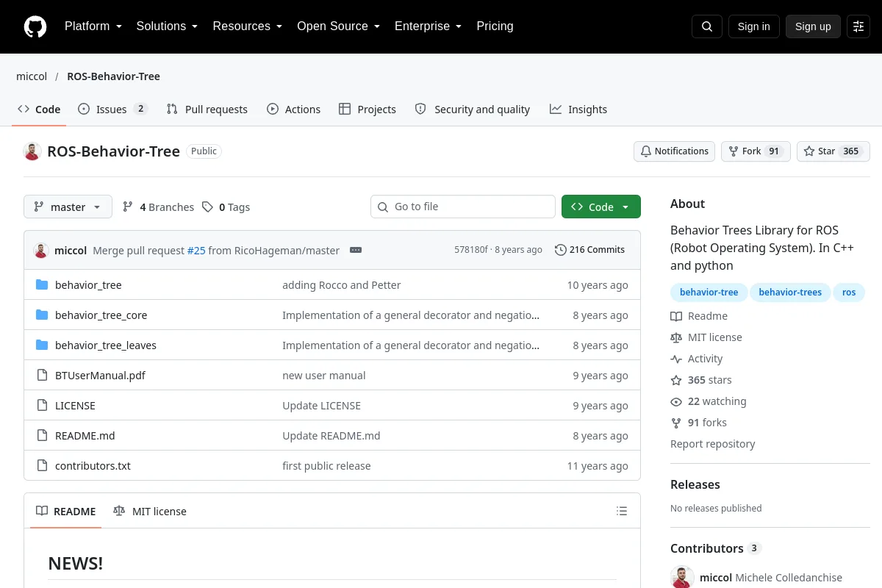
Task: Open appearance settings icon in header
Action: click(x=858, y=26)
